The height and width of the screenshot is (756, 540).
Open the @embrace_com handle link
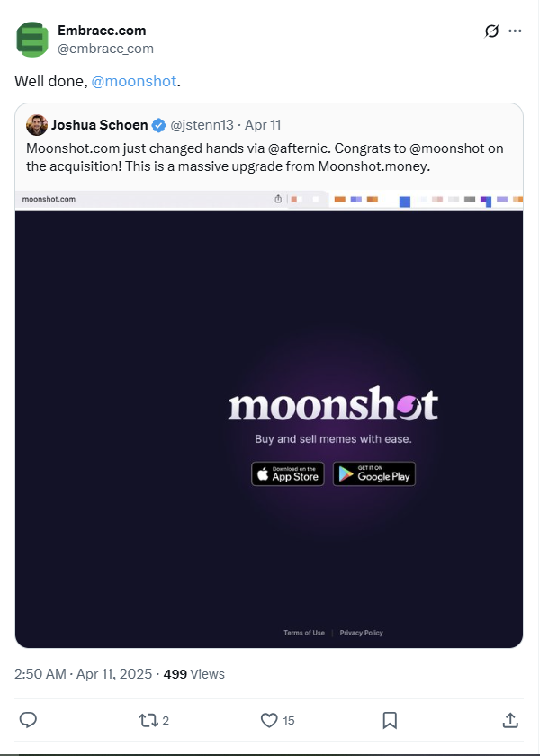pyautogui.click(x=105, y=49)
